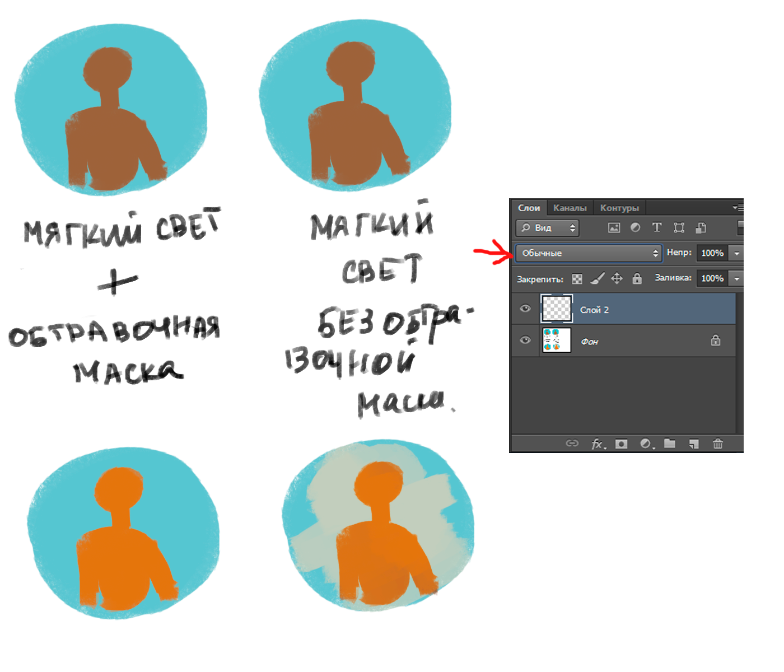
Task: Select the Фон layer thumbnail
Action: (x=556, y=340)
